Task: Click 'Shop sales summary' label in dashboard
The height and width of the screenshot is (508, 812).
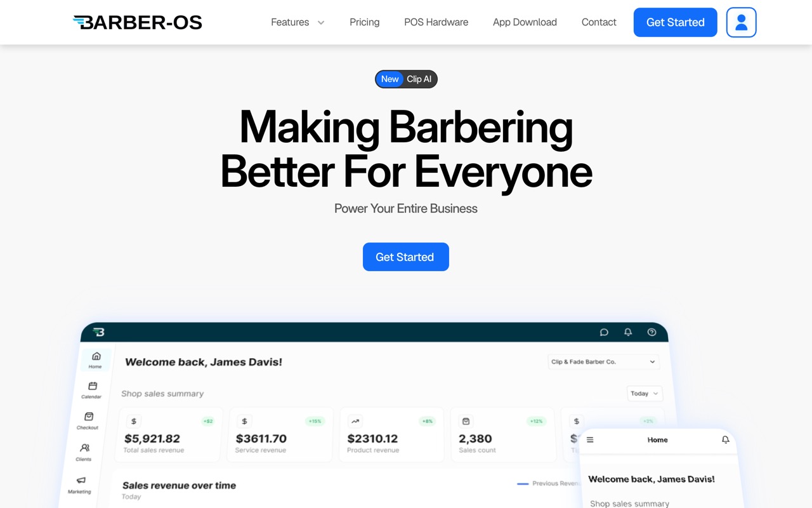Action: tap(162, 394)
